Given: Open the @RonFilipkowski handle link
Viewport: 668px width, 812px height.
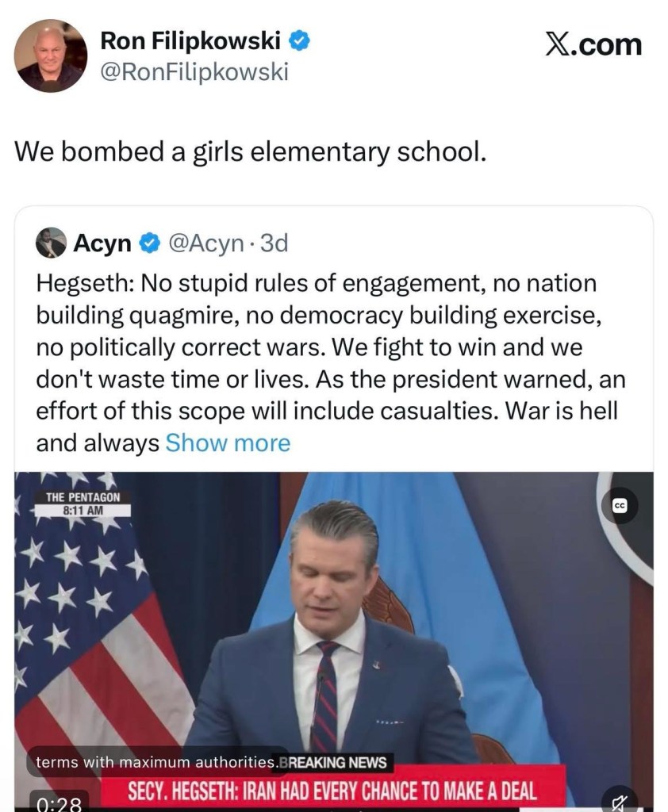Looking at the screenshot, I should pos(194,73).
